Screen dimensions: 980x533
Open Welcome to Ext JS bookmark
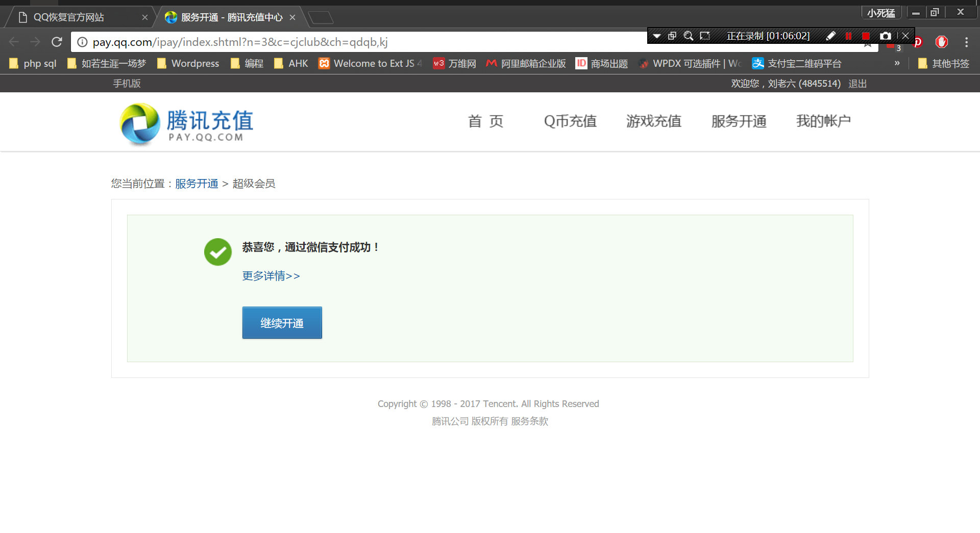tap(371, 63)
